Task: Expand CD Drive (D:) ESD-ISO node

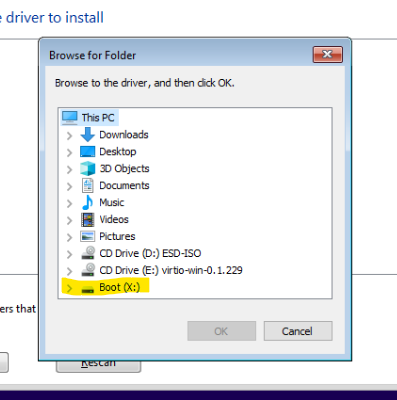Action: (69, 254)
